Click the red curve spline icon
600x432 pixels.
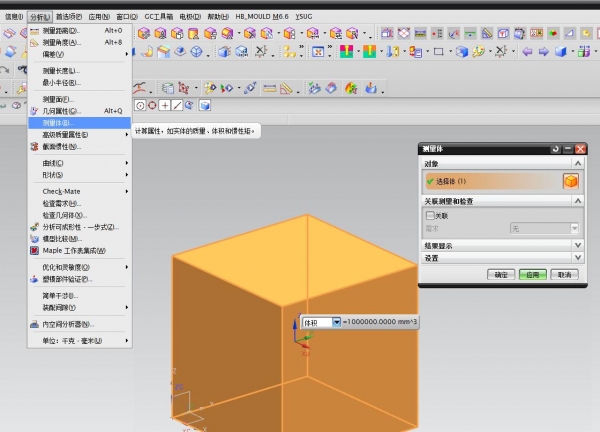pos(139,88)
